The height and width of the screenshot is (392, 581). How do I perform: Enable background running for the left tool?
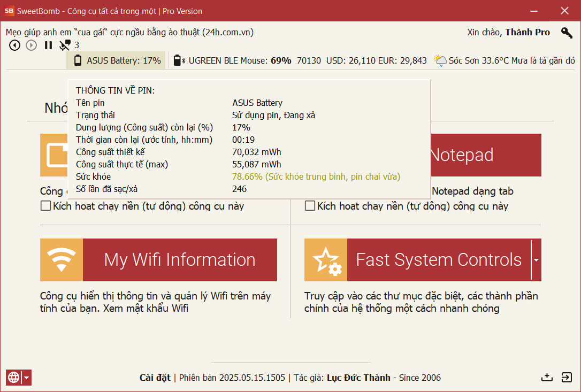tap(46, 206)
